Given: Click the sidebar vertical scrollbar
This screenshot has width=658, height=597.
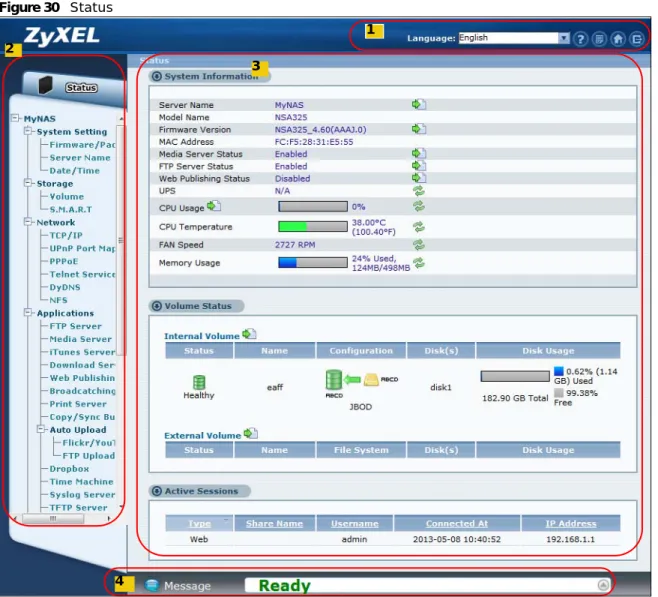Looking at the screenshot, I should pos(121,239).
